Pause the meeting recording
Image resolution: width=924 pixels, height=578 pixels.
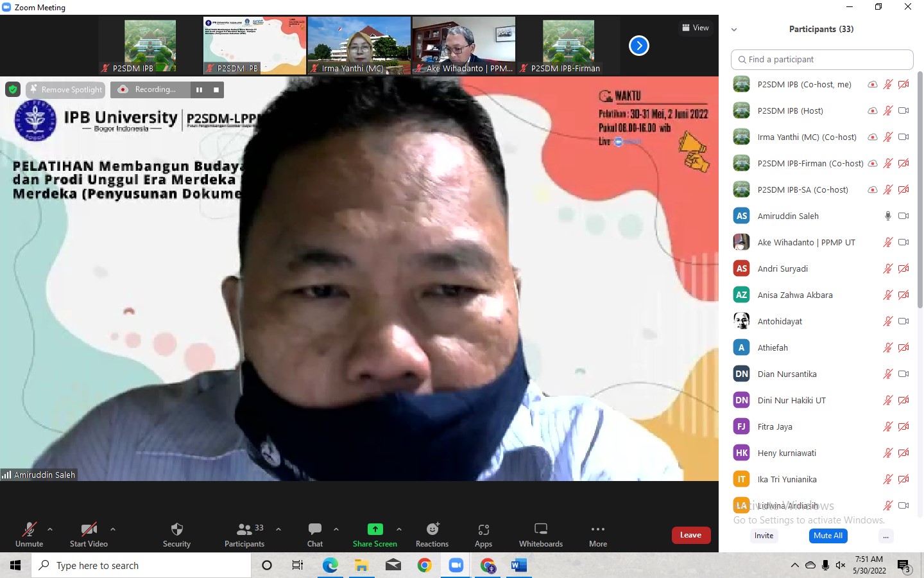[x=199, y=90]
